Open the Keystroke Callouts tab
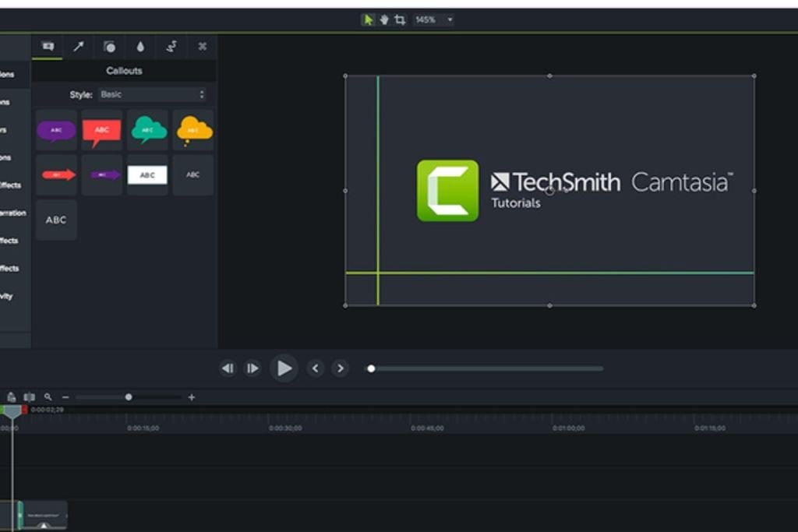Screen dimensions: 798x532 coord(202,47)
